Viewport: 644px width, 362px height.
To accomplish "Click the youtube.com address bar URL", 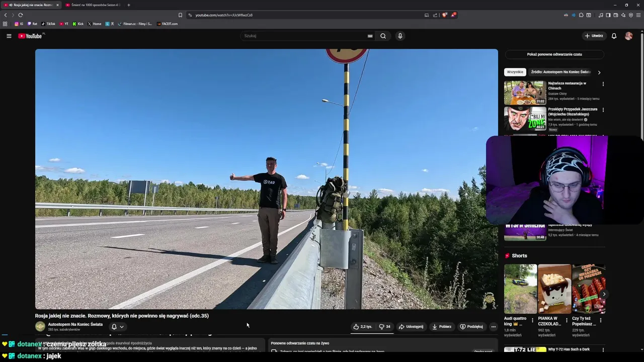I will click(224, 15).
